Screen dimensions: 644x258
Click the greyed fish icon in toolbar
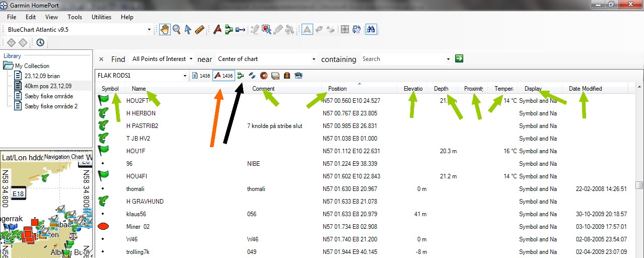pyautogui.click(x=319, y=30)
